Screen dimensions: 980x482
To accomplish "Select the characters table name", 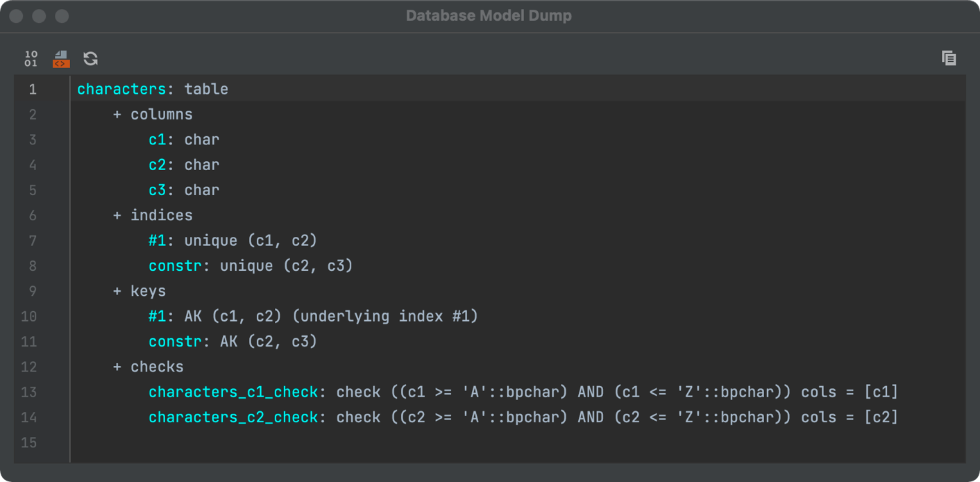I will coord(122,89).
